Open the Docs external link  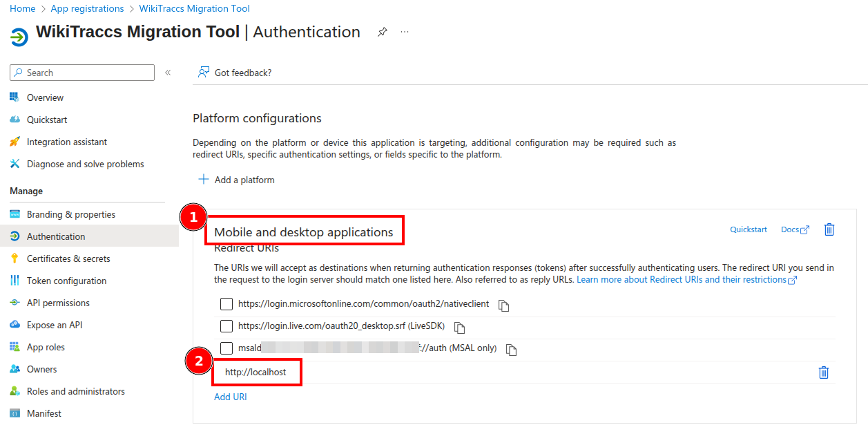794,229
